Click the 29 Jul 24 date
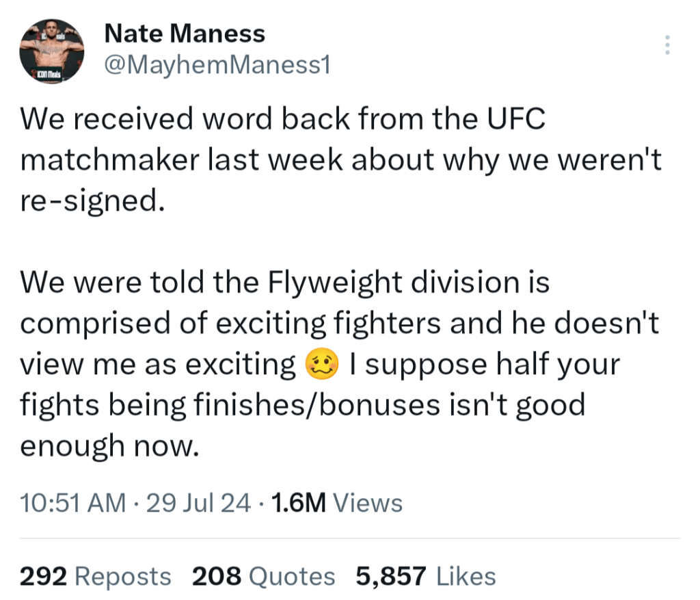This screenshot has width=700, height=600. [x=198, y=504]
